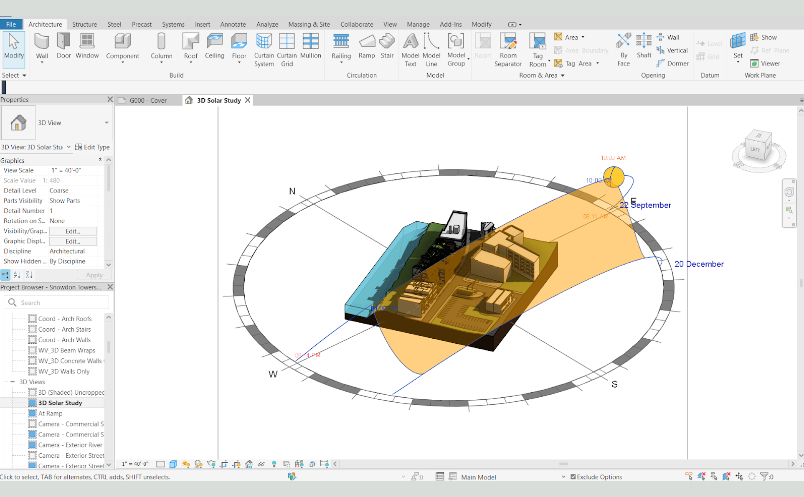Choose the Railing tool
Viewport: 804px width, 497px height.
(341, 47)
